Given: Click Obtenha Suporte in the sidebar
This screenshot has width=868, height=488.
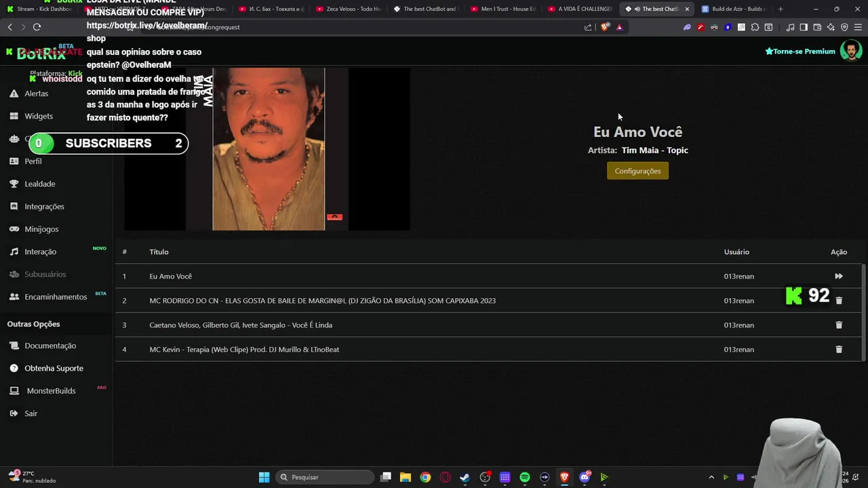Looking at the screenshot, I should (x=54, y=368).
